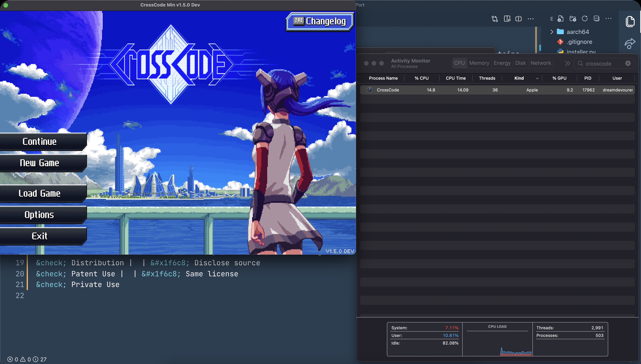Switch to the Memory tab

tap(479, 63)
